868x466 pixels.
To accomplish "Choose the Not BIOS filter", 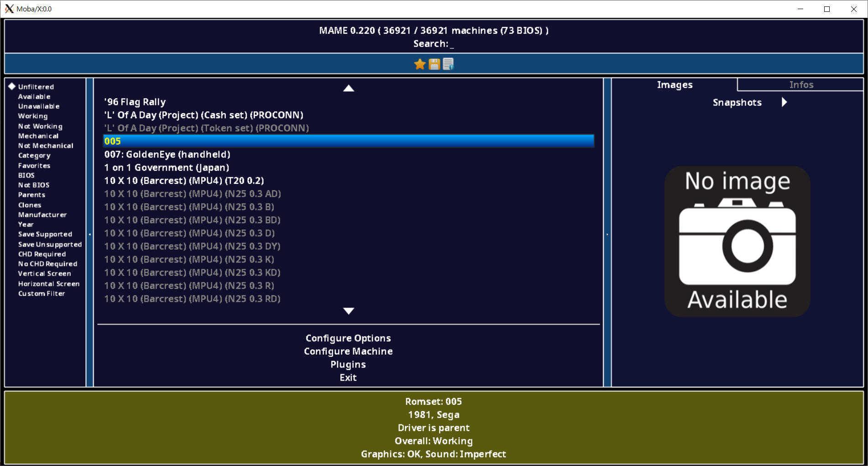I will (x=34, y=185).
